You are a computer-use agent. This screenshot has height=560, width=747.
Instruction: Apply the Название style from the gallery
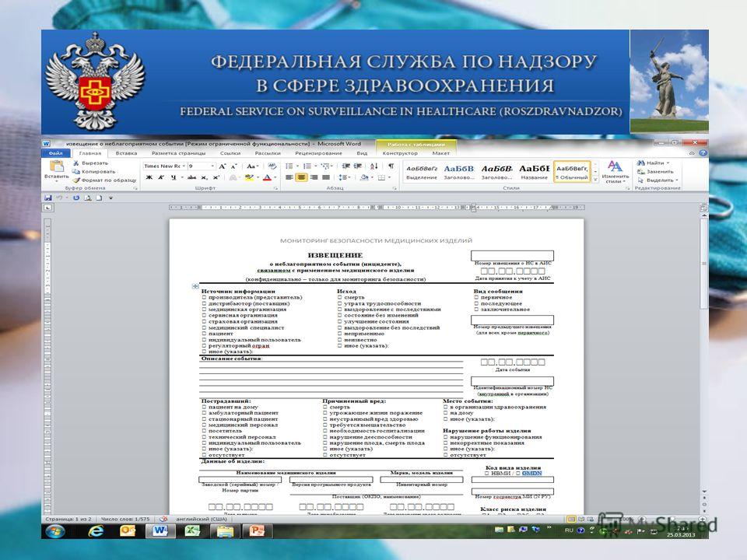[534, 172]
